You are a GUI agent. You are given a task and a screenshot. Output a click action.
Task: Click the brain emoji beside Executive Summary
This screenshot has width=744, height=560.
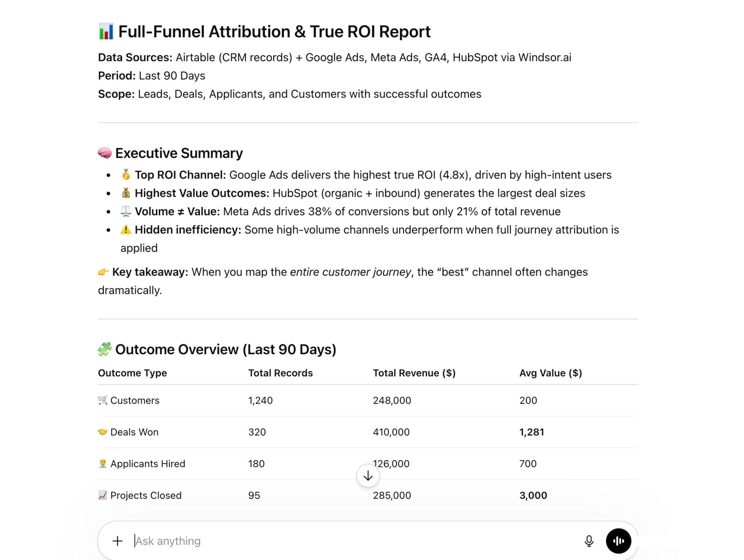tap(104, 153)
